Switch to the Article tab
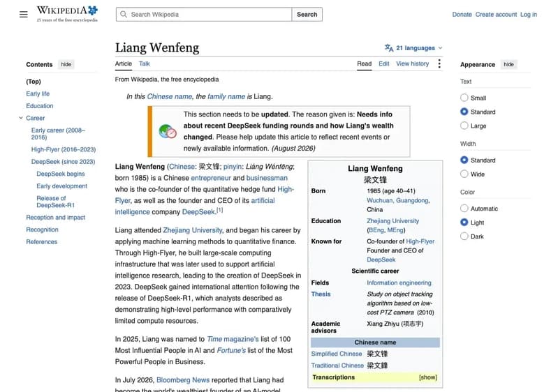558x392 pixels. pyautogui.click(x=123, y=63)
